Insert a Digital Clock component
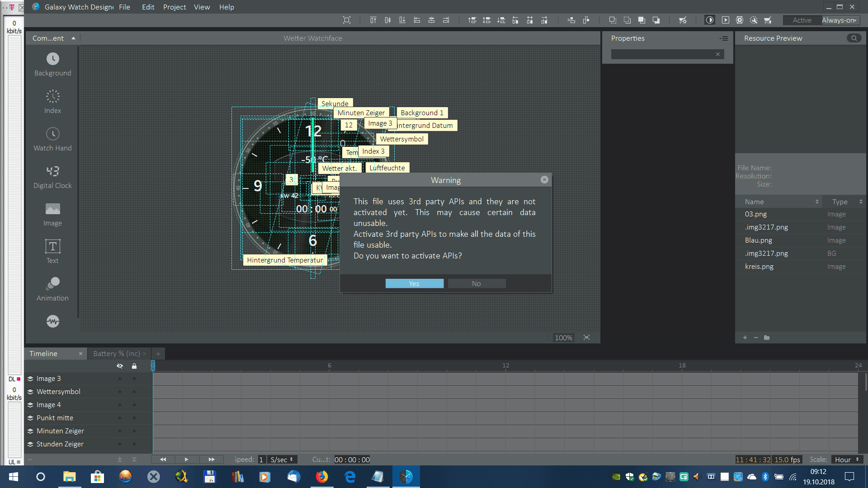The width and height of the screenshot is (868, 488). point(52,177)
